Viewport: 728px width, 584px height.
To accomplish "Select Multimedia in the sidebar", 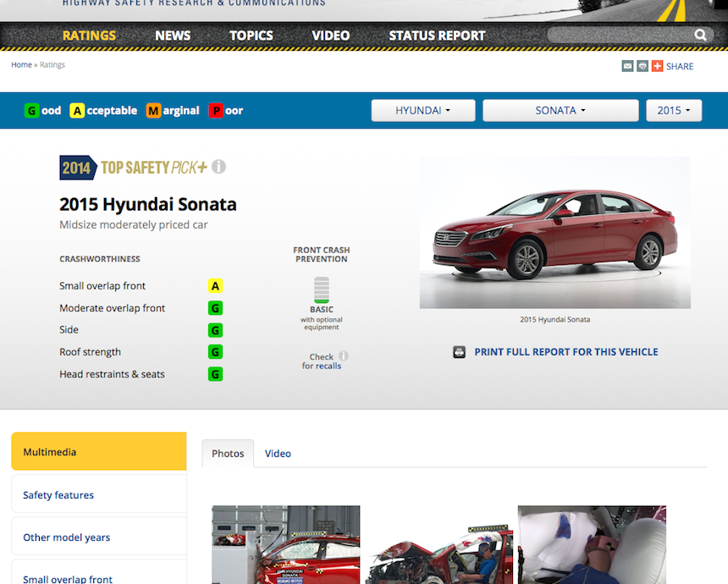I will [x=99, y=451].
